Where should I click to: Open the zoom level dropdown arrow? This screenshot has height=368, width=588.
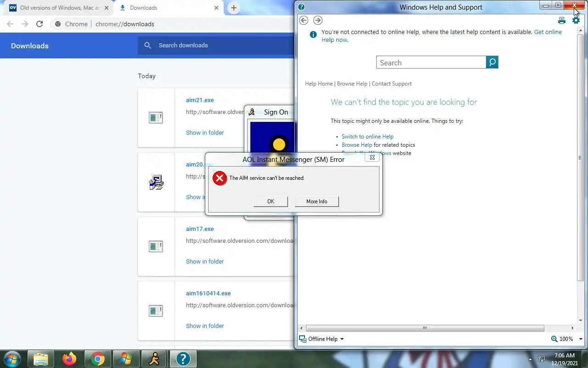tap(581, 339)
